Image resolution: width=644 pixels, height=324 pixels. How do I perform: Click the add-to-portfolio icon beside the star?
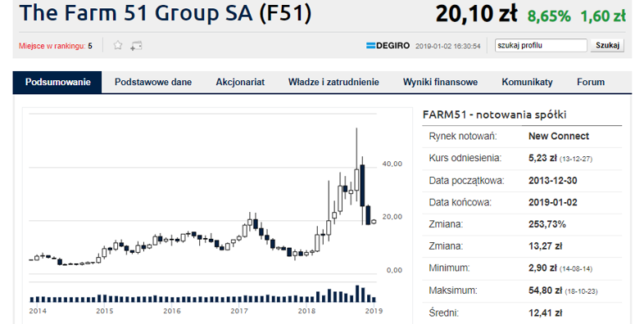click(136, 46)
